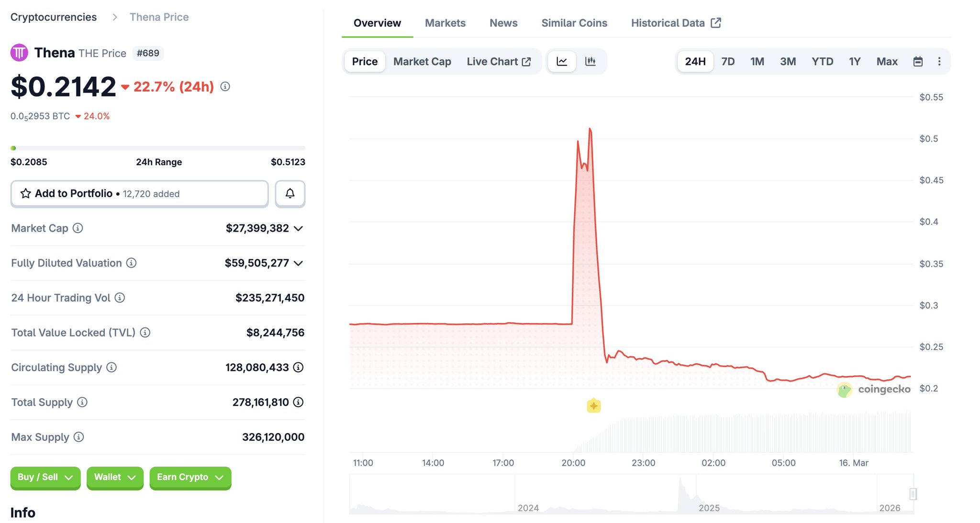This screenshot has height=523, width=980.
Task: Click the yellow sparkle chart marker
Action: [x=593, y=406]
